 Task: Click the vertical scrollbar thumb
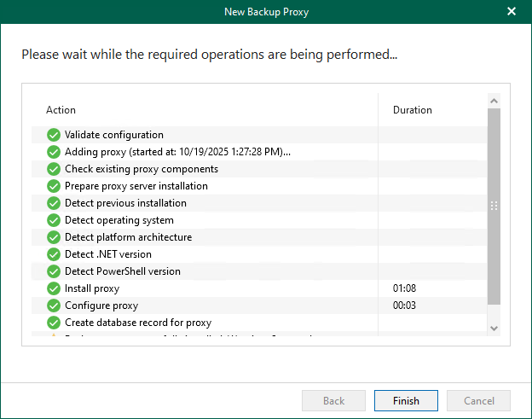click(494, 206)
